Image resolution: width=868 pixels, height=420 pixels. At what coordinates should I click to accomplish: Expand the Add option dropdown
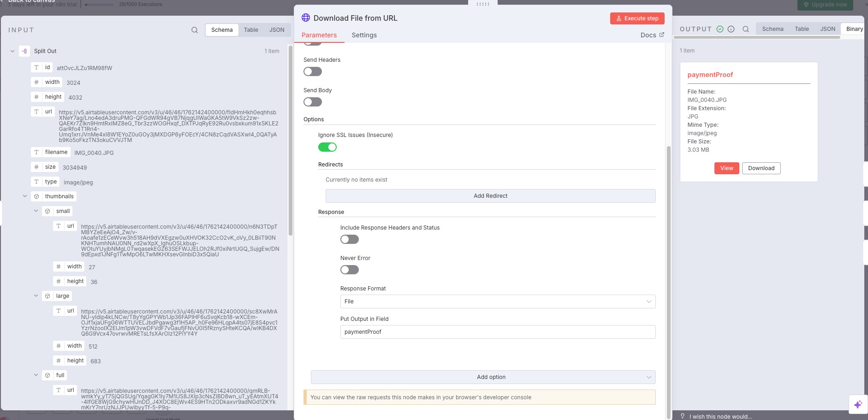483,377
